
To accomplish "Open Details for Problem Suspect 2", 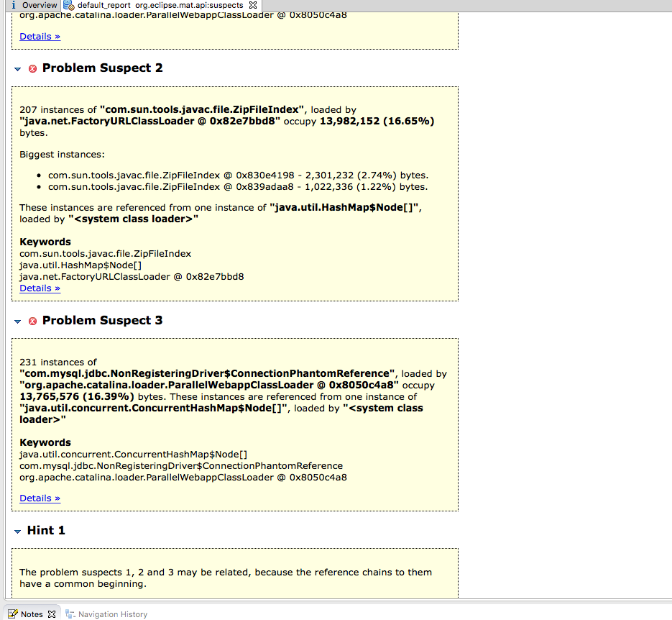I will tap(40, 288).
